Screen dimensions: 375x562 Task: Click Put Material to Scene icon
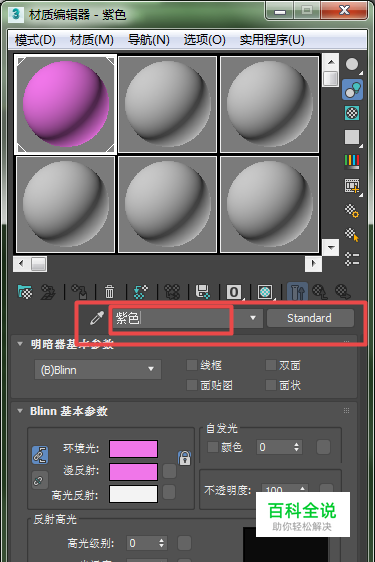click(x=48, y=292)
